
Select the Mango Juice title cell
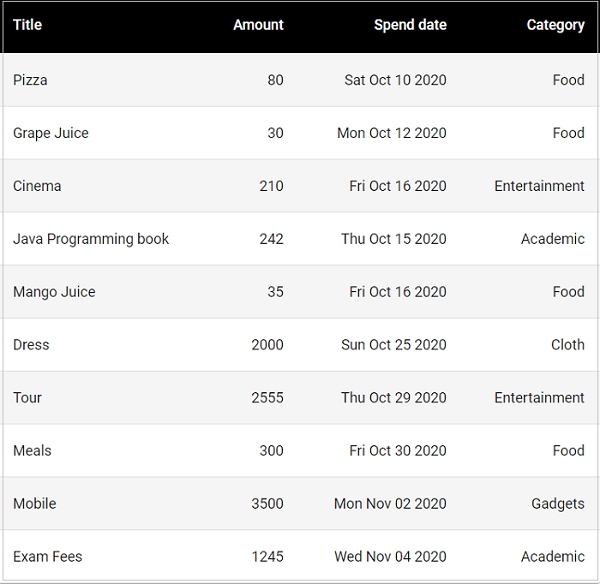click(x=54, y=292)
